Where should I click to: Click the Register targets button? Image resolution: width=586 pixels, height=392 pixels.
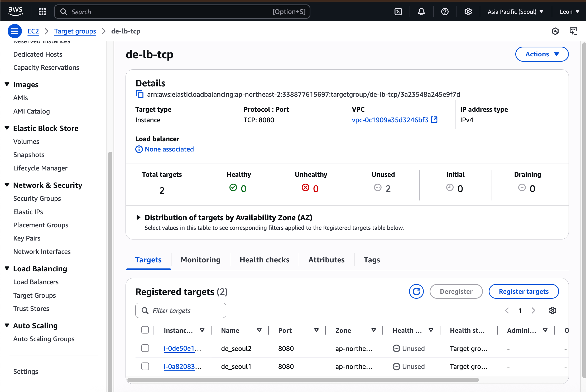(523, 291)
